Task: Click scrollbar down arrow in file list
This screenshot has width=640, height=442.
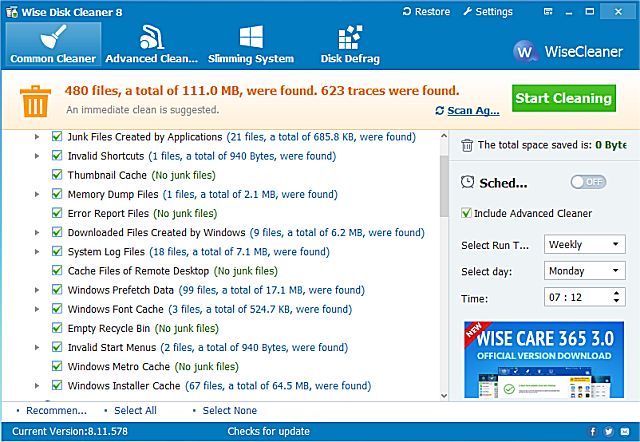Action: coord(444,395)
